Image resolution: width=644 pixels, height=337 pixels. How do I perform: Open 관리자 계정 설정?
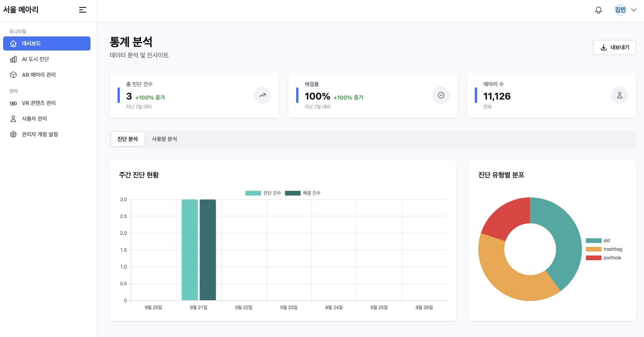coord(47,134)
